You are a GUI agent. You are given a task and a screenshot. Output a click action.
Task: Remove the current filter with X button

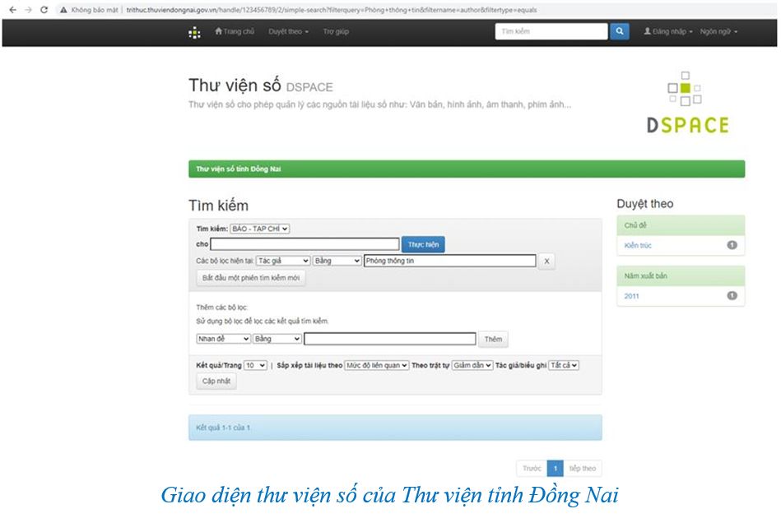click(546, 261)
